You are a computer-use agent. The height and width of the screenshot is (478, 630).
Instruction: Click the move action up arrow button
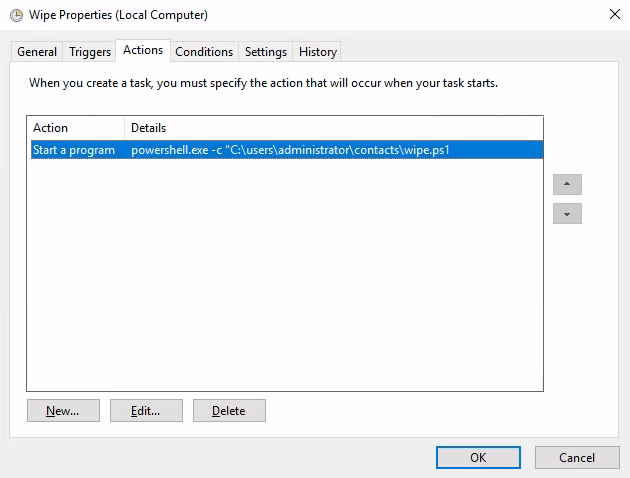[567, 184]
